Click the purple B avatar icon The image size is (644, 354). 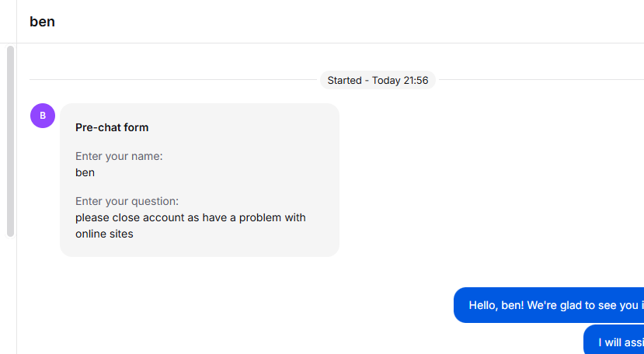coord(43,116)
